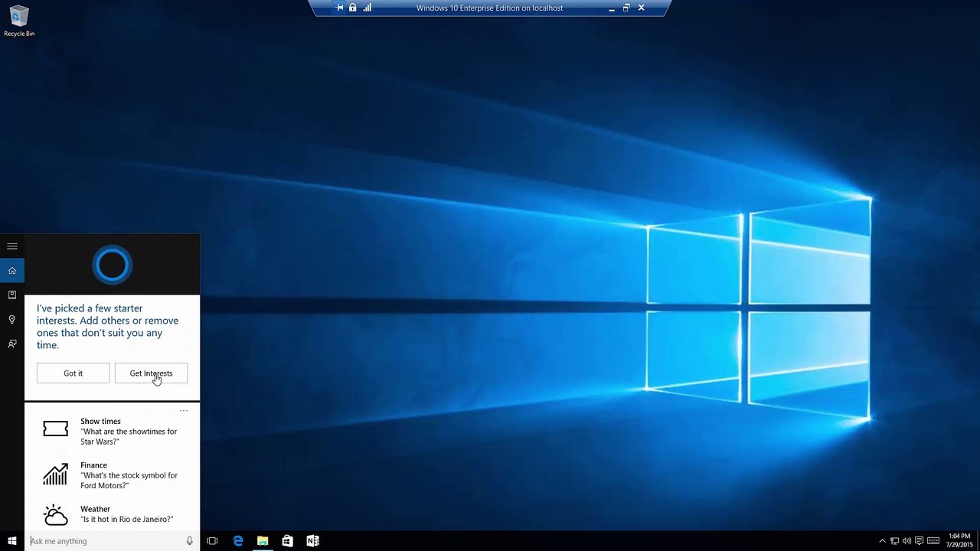980x551 pixels.
Task: Open Cortana Reminders lightbulb icon
Action: pyautogui.click(x=12, y=319)
